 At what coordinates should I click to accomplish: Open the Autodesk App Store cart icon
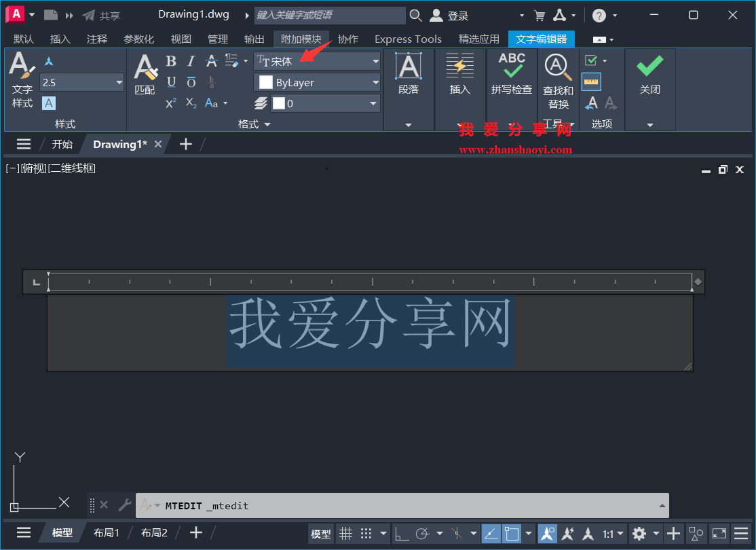click(x=540, y=16)
